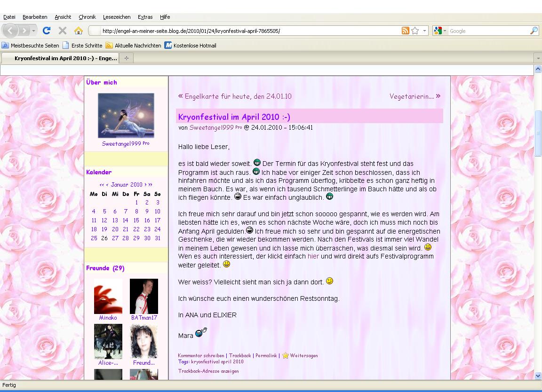Bookmark this page with the star icon
This screenshot has width=542, height=392.
point(415,31)
